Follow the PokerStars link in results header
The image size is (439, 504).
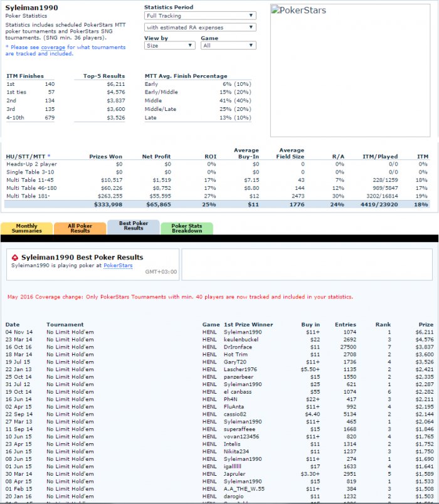click(x=118, y=266)
